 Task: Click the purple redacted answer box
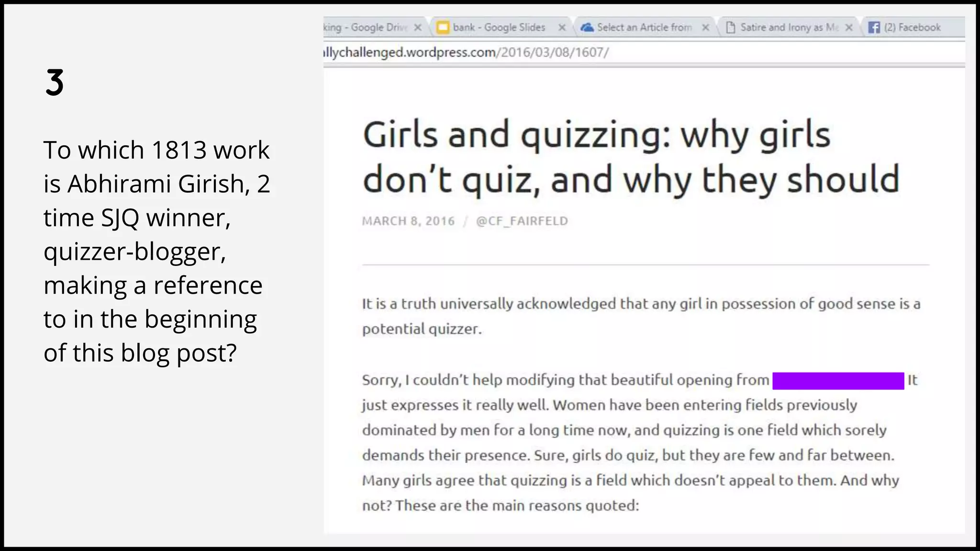click(838, 381)
